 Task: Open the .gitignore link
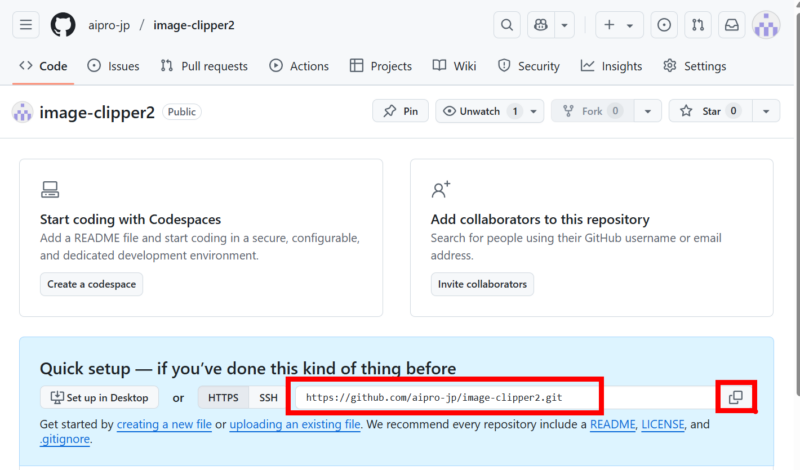pyautogui.click(x=65, y=439)
